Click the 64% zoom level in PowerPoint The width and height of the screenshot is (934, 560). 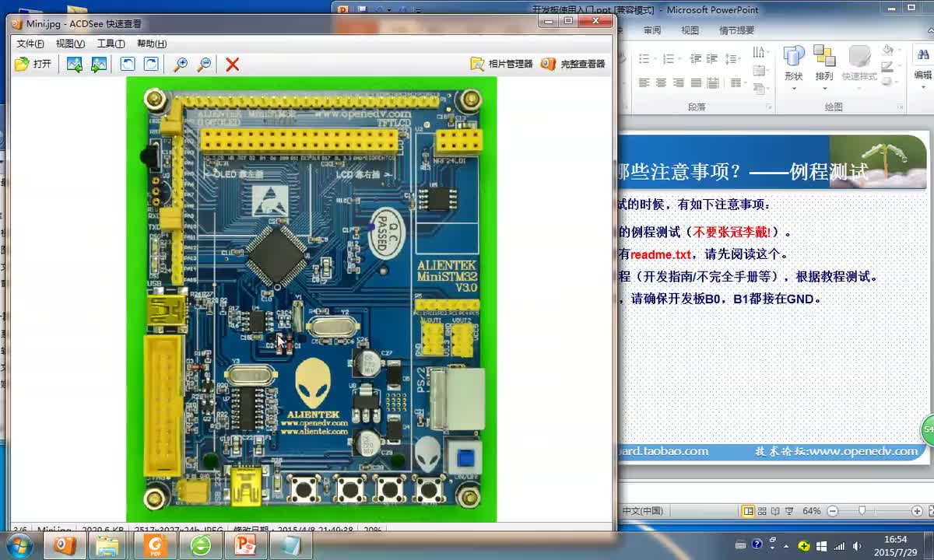[812, 511]
